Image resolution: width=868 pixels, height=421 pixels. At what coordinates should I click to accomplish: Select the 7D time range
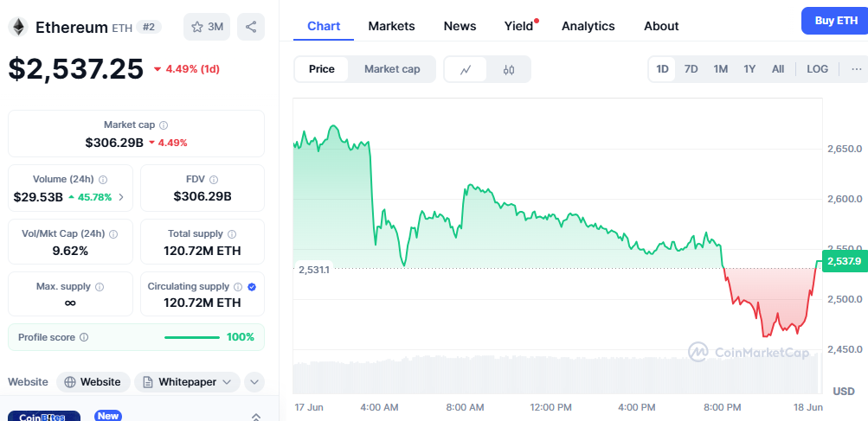coord(691,69)
